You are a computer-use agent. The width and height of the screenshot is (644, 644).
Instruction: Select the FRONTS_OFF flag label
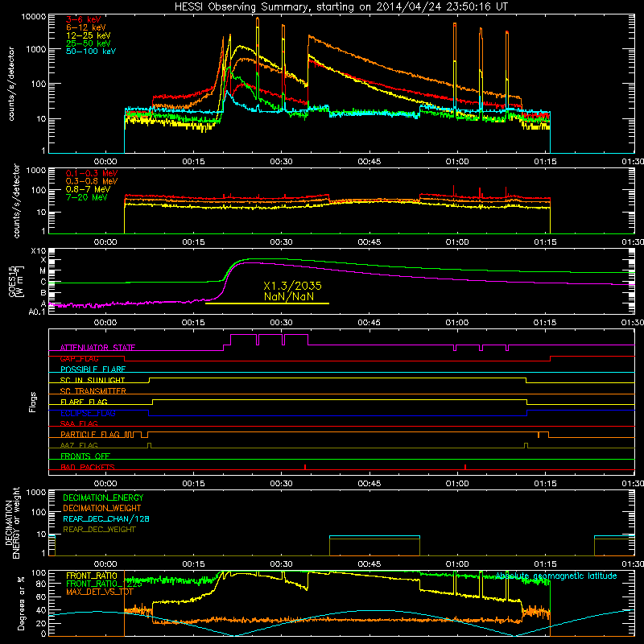(x=85, y=456)
